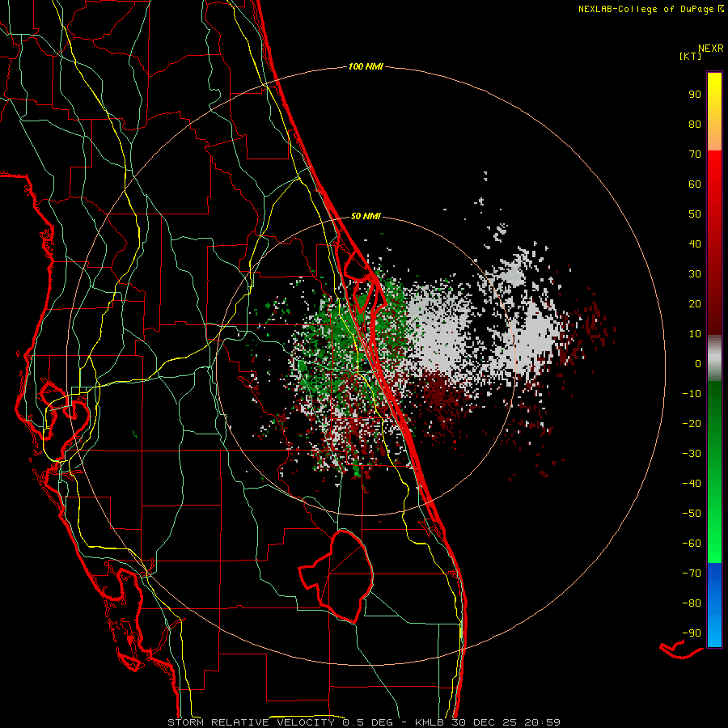The width and height of the screenshot is (728, 728).
Task: Select the -50 value on velocity scale
Action: point(692,513)
